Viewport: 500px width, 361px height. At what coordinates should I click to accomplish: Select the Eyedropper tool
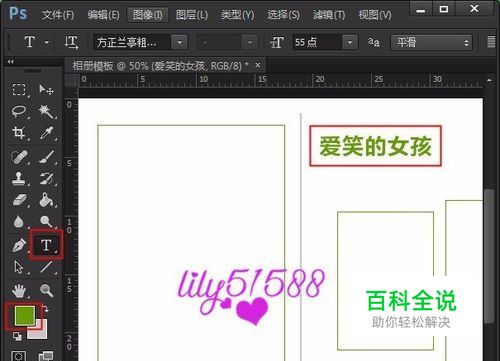pos(46,133)
